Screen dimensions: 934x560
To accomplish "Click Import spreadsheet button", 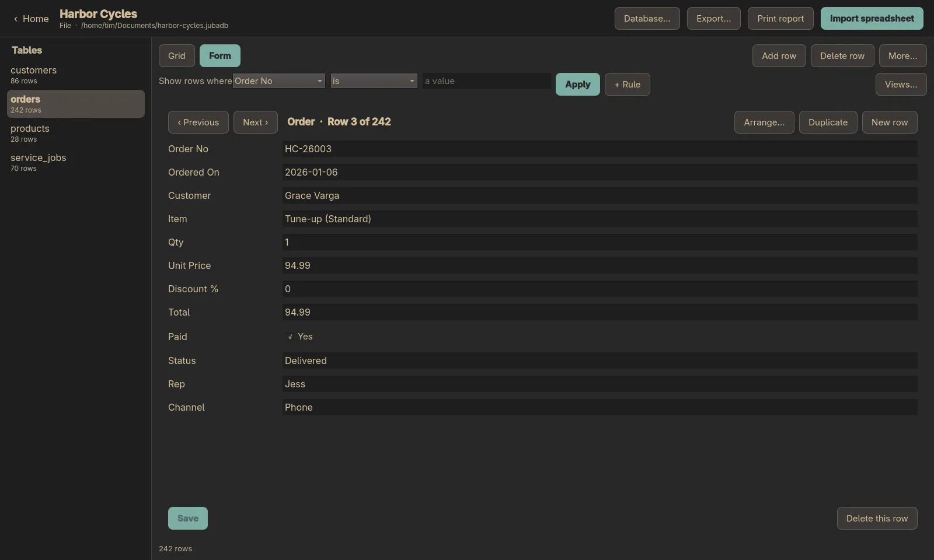I will [x=872, y=19].
